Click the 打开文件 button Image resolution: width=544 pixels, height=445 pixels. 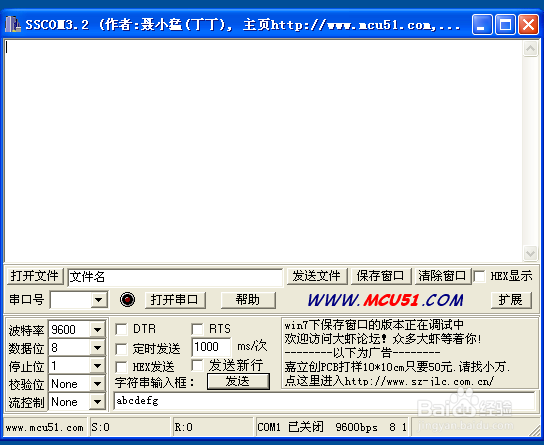coord(35,276)
